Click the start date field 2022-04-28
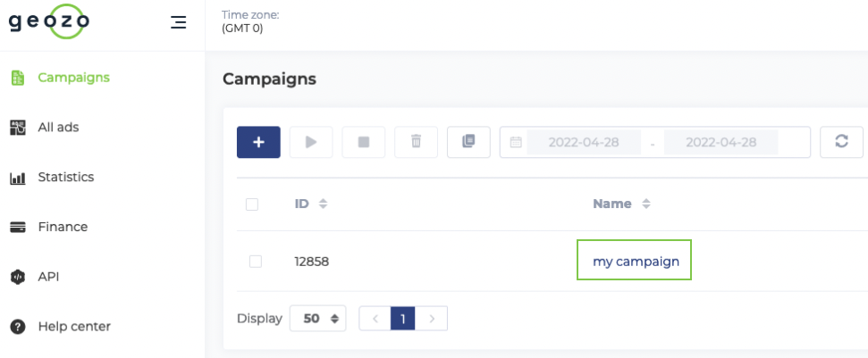This screenshot has width=868, height=358. point(585,142)
